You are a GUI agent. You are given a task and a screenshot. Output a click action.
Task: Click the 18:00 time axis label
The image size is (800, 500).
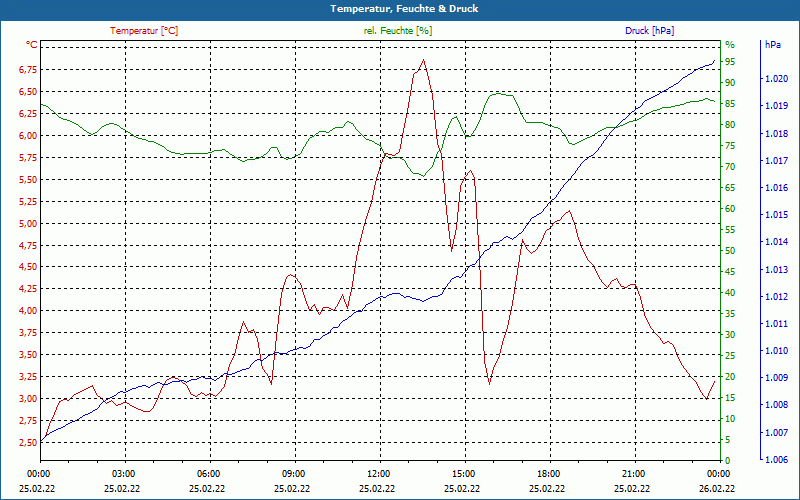click(x=548, y=473)
